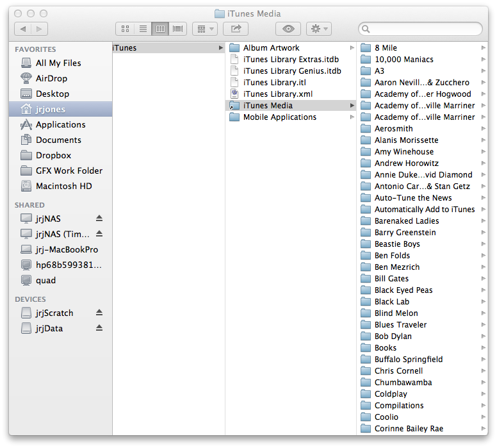This screenshot has height=448, width=497.
Task: Open the Buffalo Springfield folder
Action: point(423,359)
